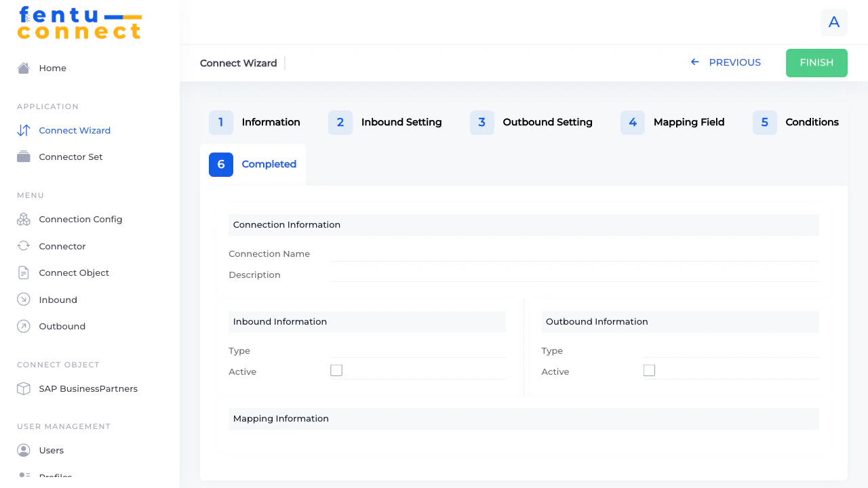Image resolution: width=868 pixels, height=488 pixels.
Task: Select the Mapping Field step
Action: tap(673, 123)
